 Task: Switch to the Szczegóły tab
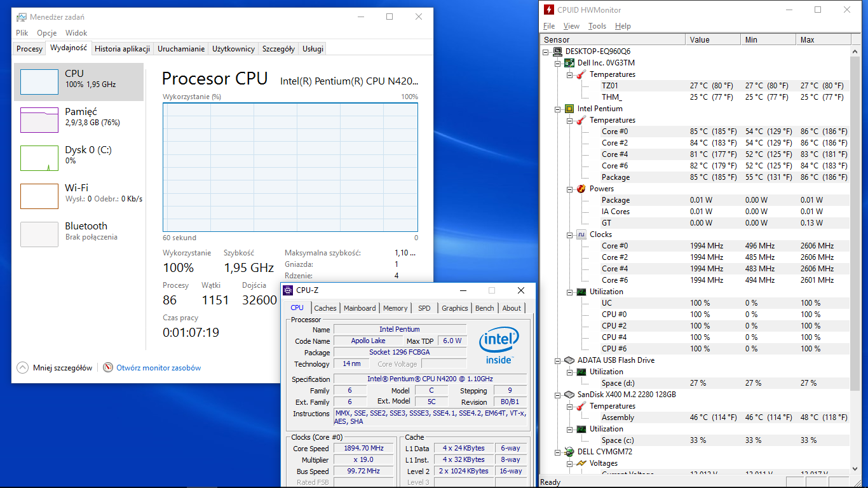(x=278, y=49)
